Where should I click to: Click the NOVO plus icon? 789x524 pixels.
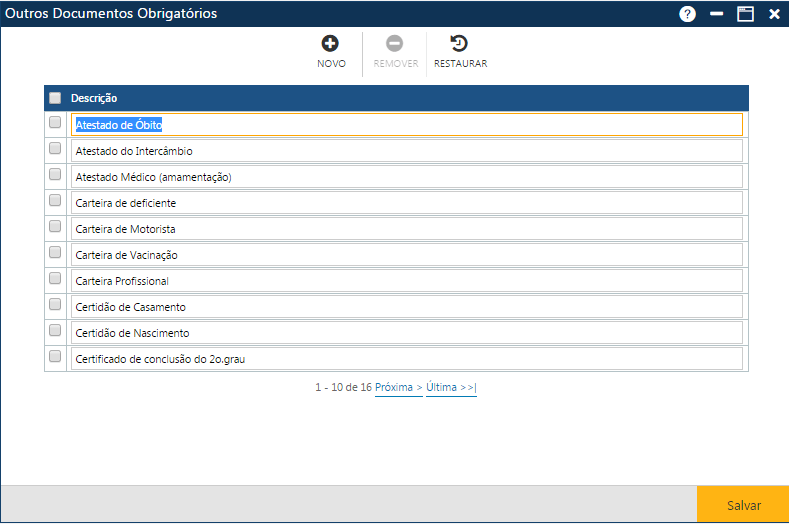point(330,44)
